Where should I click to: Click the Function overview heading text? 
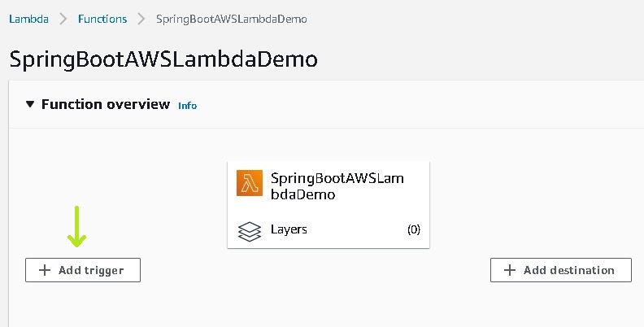(x=106, y=104)
